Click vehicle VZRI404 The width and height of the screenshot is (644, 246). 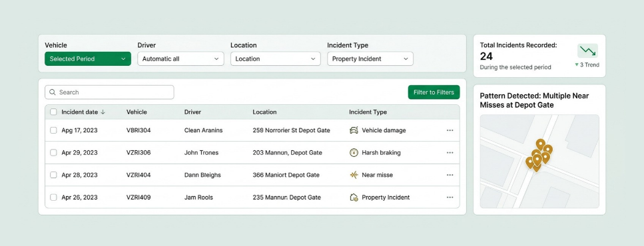coord(139,175)
